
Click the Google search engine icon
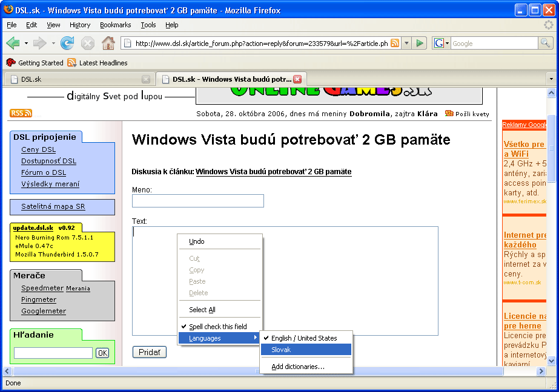439,44
